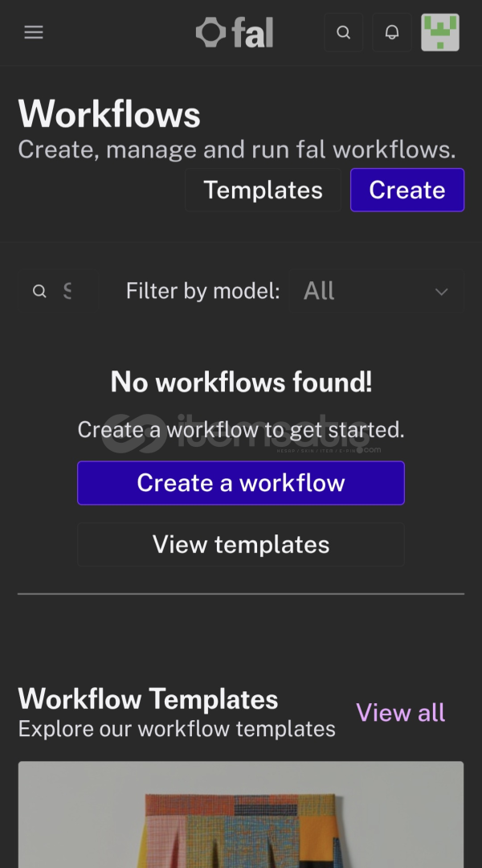The image size is (482, 868).
Task: Click the Workflows page title
Action: [x=109, y=114]
